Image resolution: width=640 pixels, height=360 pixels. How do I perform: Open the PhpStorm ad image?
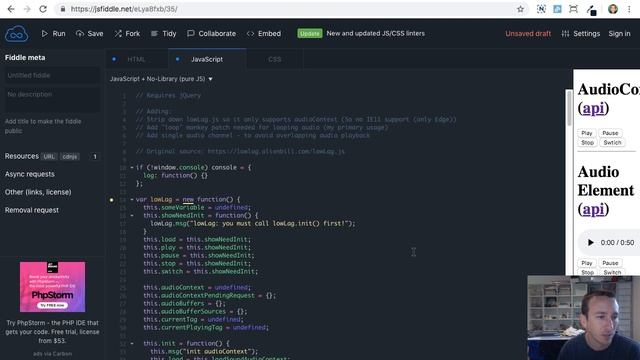[x=52, y=287]
